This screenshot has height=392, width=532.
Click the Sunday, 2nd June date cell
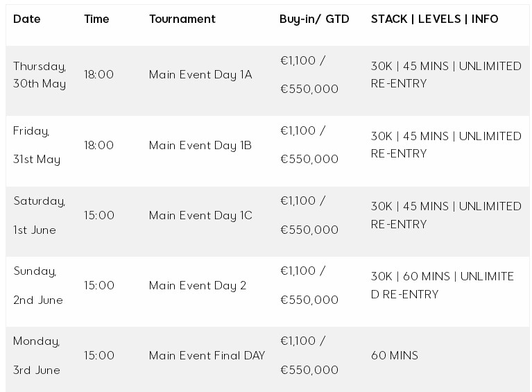pos(38,285)
